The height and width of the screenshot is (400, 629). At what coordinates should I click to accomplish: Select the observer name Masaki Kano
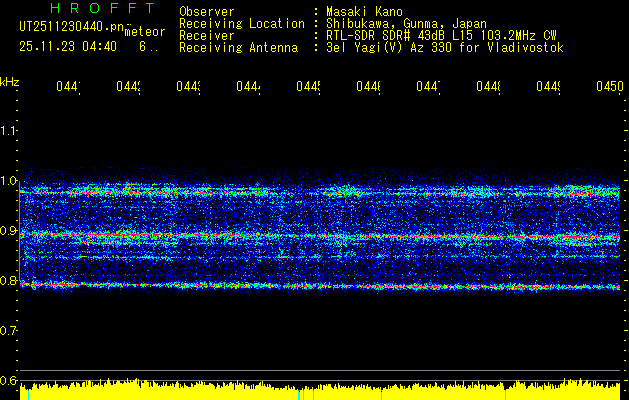(364, 12)
